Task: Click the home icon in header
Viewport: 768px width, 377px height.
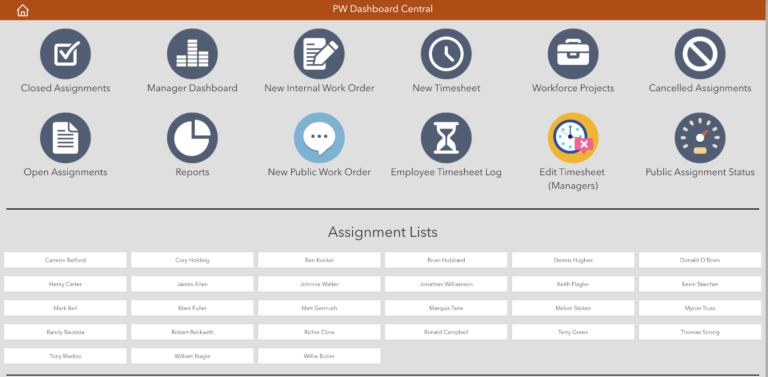Action: (23, 10)
